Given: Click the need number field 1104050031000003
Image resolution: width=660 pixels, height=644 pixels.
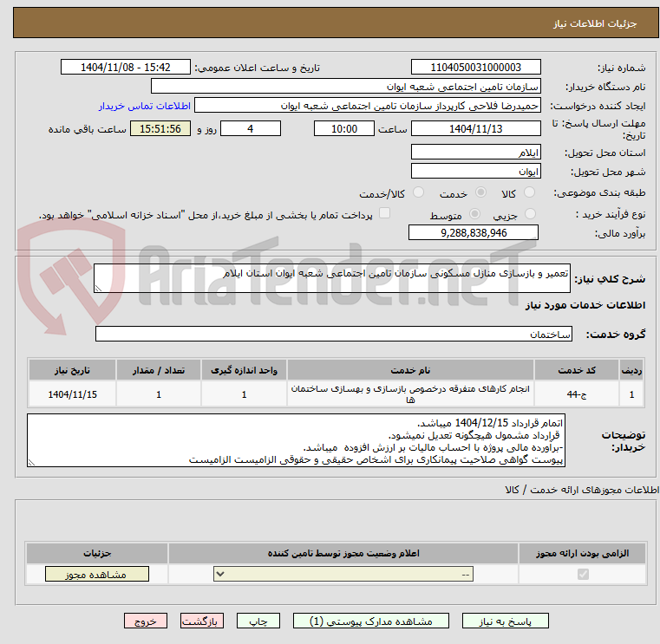Looking at the screenshot, I should pos(475,68).
